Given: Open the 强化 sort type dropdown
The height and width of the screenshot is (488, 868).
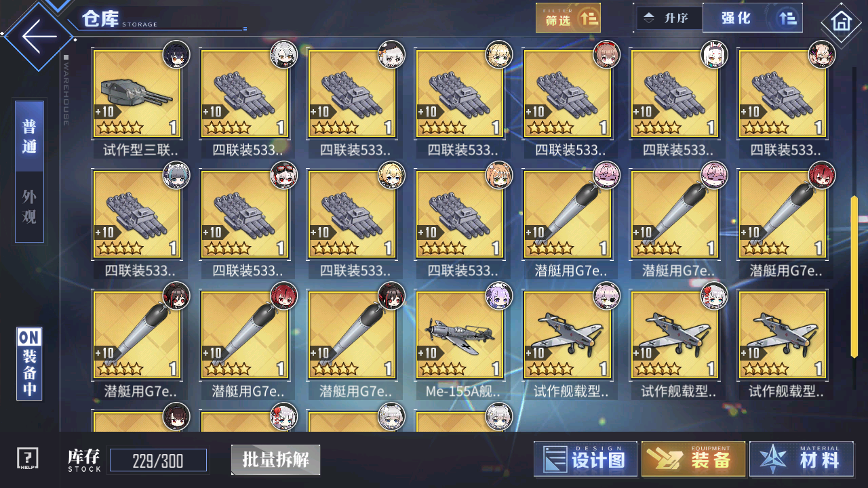Looking at the screenshot, I should [x=736, y=18].
